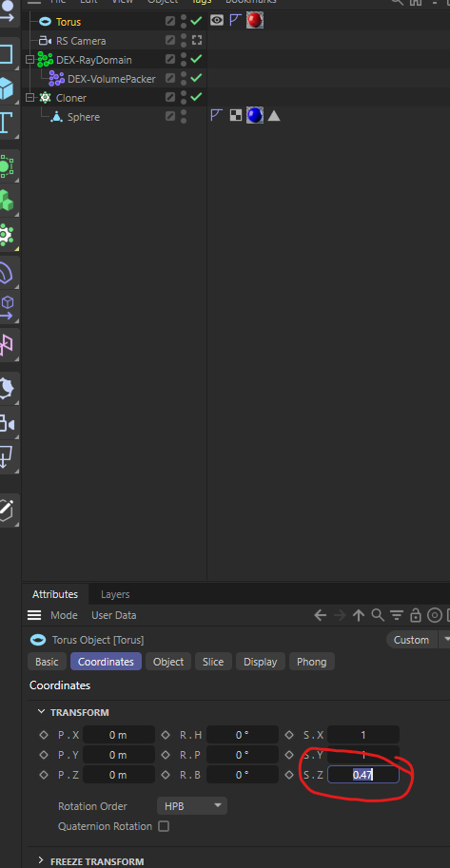Click the red material tag on Torus
The image size is (450, 868).
click(255, 21)
